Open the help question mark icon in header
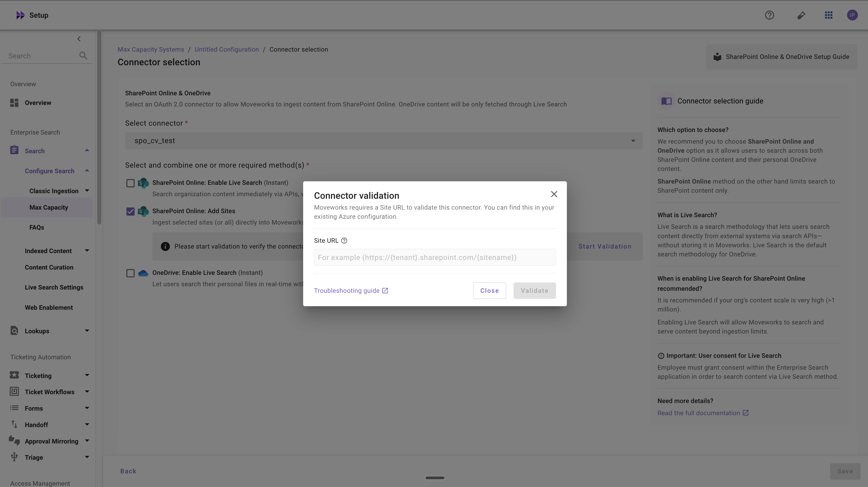Viewport: 868px width, 487px height. point(769,15)
